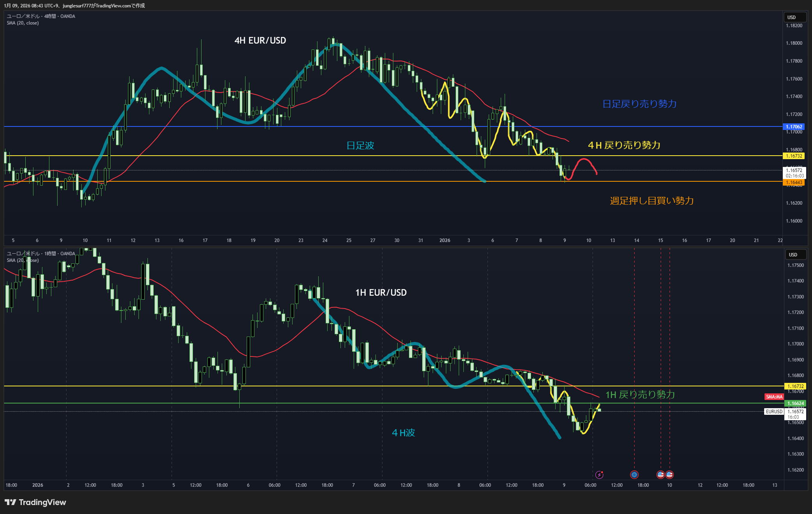This screenshot has height=514, width=812.
Task: Select the orange 1.16443 price line label
Action: (x=794, y=182)
